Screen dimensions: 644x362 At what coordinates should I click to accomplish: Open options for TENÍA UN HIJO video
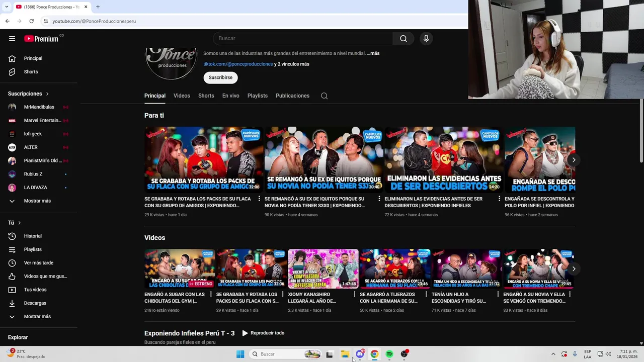tap(498, 295)
